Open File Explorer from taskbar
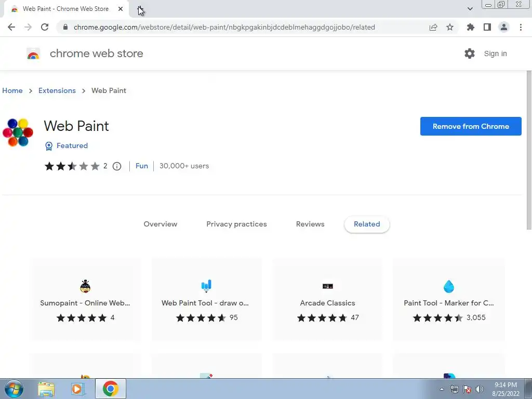 [x=46, y=389]
